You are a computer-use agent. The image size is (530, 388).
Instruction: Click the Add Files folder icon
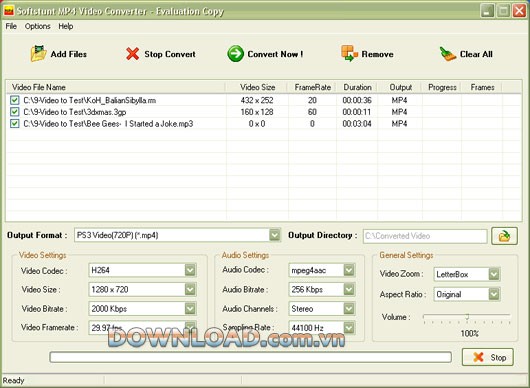point(38,54)
